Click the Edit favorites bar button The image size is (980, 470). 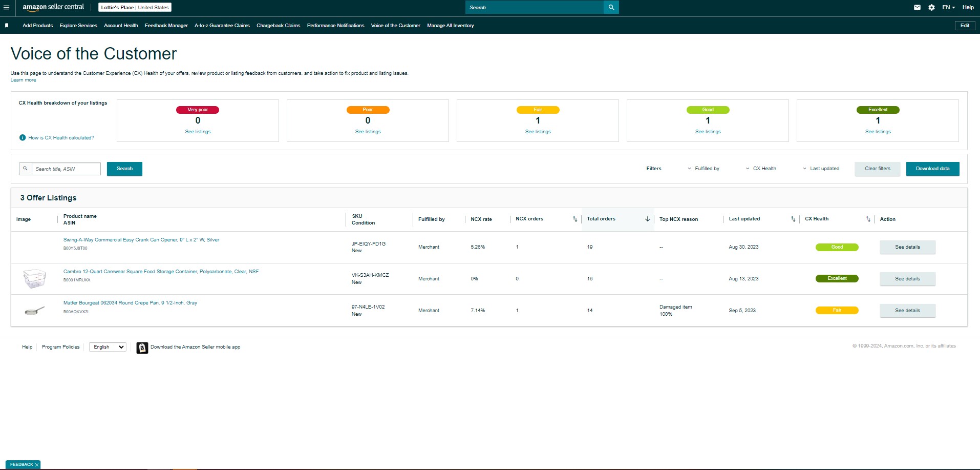(965, 25)
